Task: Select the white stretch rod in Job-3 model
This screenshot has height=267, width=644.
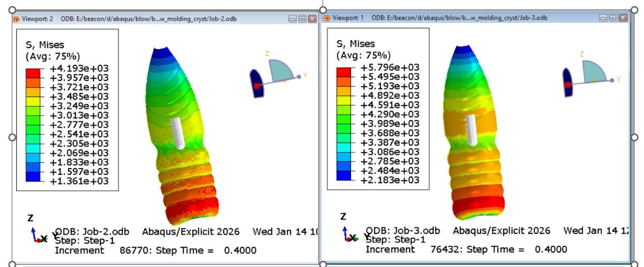Action: (471, 130)
